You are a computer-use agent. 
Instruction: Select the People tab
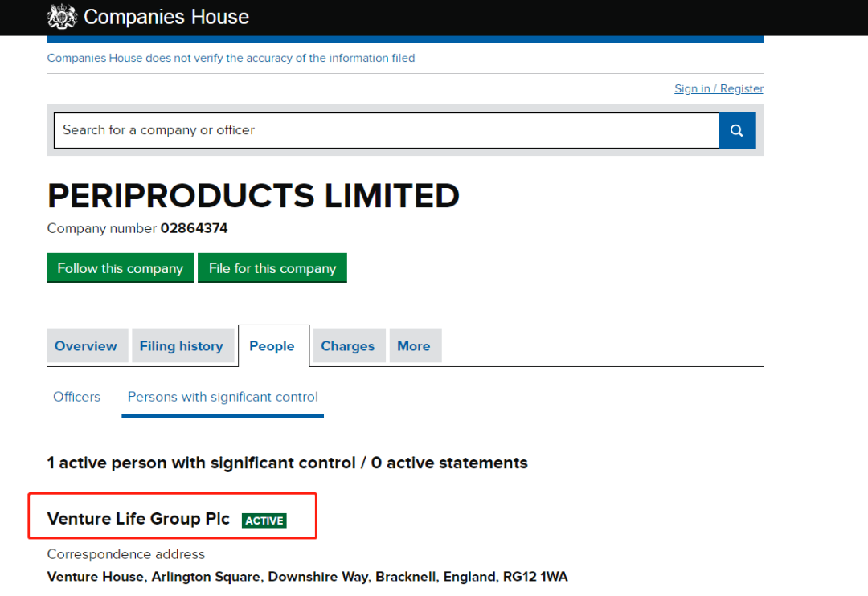point(272,346)
